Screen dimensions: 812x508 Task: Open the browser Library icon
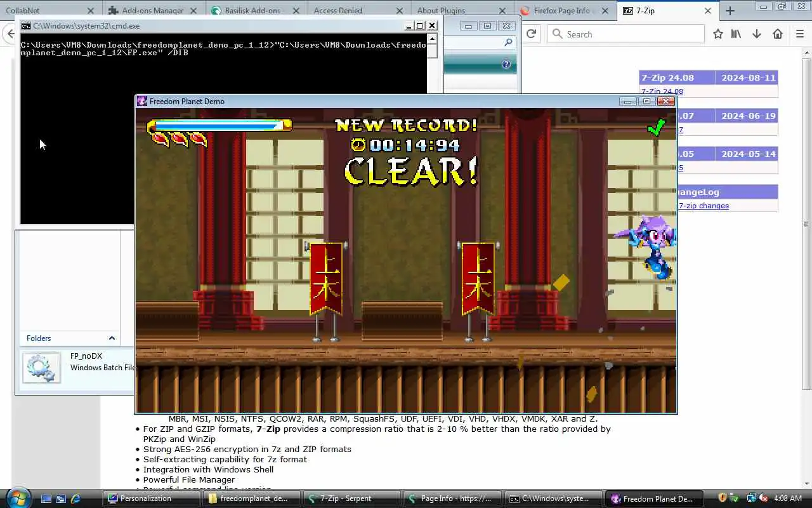point(736,34)
